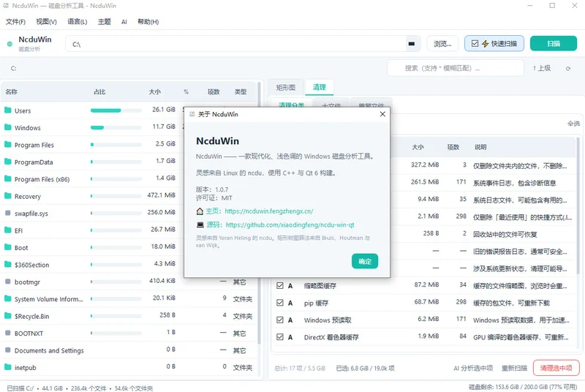The image size is (585, 392).
Task: Toggle the pip 缓存 checkbox
Action: pyautogui.click(x=280, y=303)
